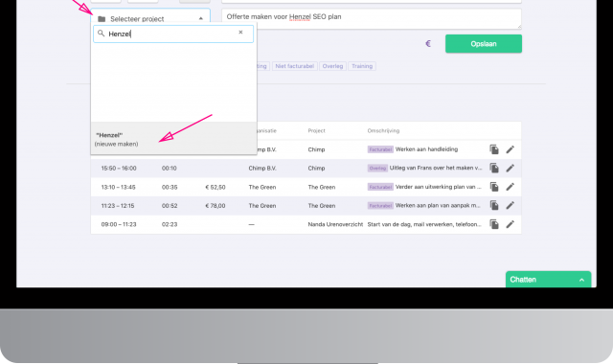This screenshot has width=613, height=364.
Task: Click the magnifier icon in project search
Action: [101, 34]
